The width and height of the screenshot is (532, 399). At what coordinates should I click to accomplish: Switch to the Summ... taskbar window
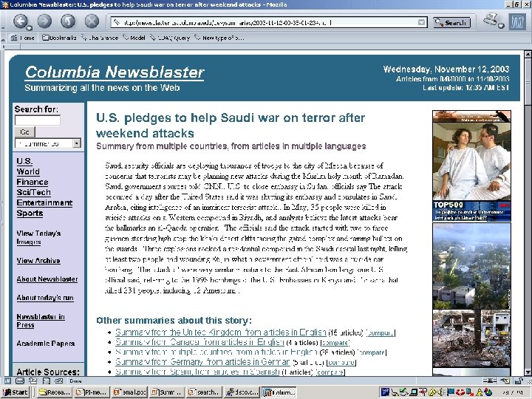[166, 392]
